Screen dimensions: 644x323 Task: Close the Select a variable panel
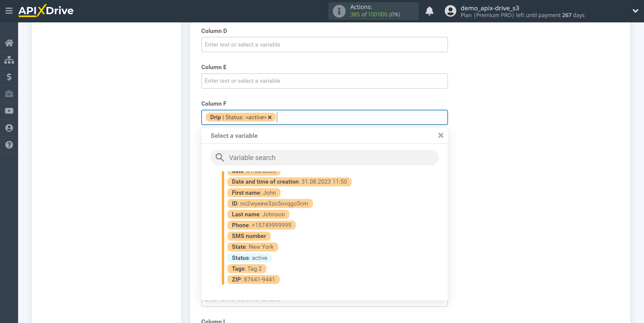pos(441,136)
